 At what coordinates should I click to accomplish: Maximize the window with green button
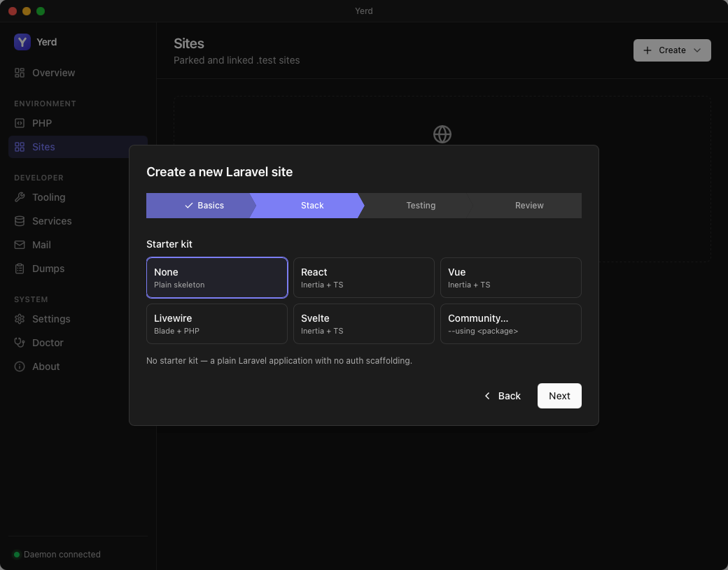coord(41,11)
